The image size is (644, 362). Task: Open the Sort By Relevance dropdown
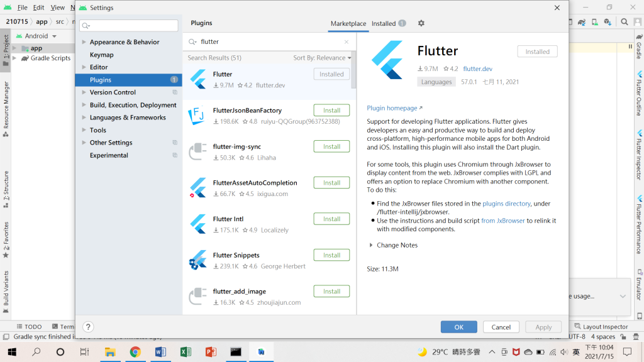click(322, 58)
